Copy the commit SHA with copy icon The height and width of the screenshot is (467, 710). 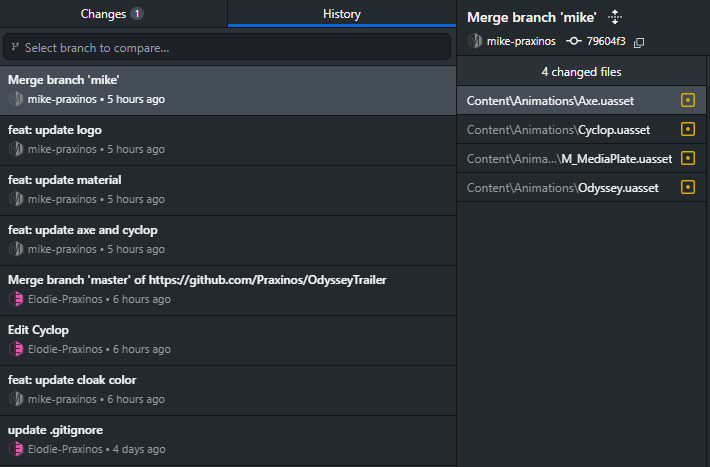click(x=640, y=42)
